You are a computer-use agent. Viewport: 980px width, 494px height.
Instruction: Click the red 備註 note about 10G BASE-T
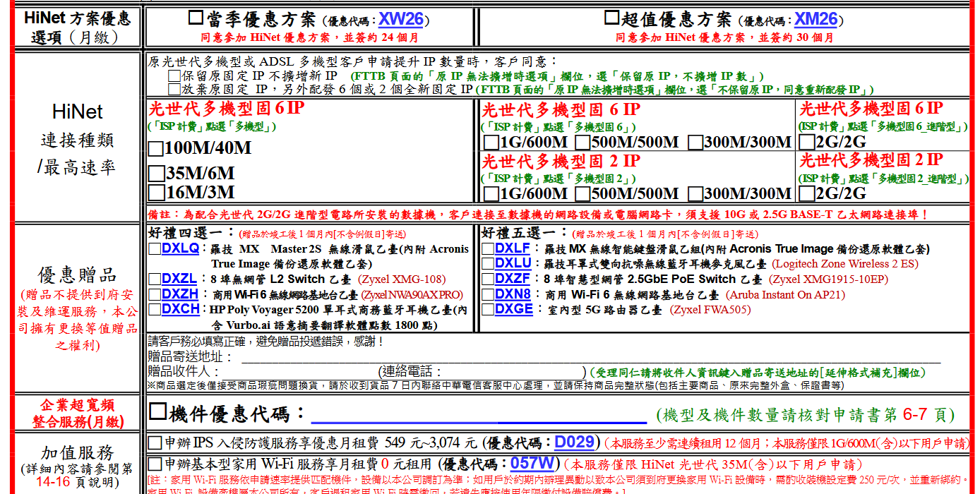pos(538,215)
